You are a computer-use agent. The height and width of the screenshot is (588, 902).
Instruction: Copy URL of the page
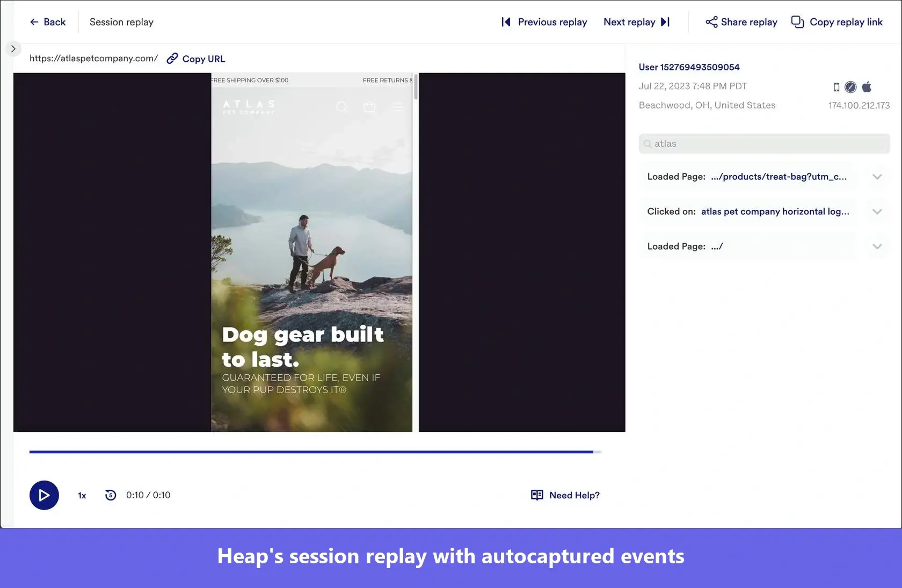[x=196, y=59]
